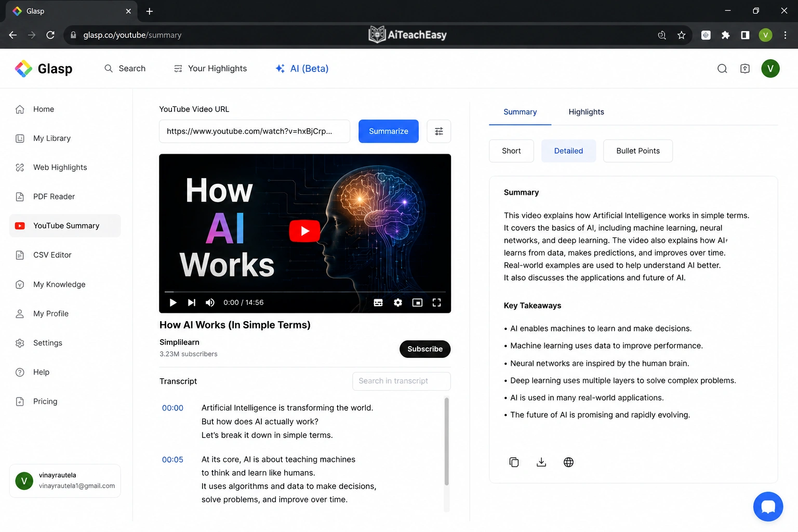Image resolution: width=798 pixels, height=532 pixels.
Task: Open the Simplilearn channel link
Action: pyautogui.click(x=179, y=342)
